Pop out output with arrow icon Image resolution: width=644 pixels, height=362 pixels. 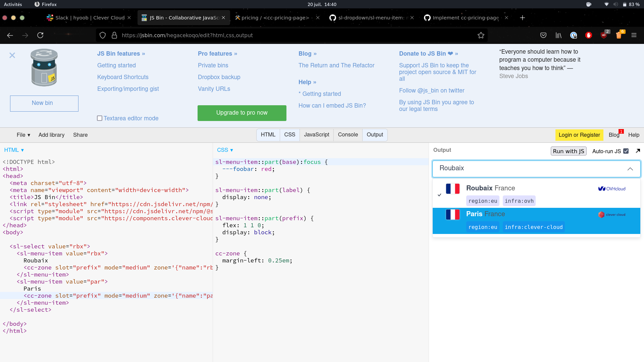coord(638,151)
